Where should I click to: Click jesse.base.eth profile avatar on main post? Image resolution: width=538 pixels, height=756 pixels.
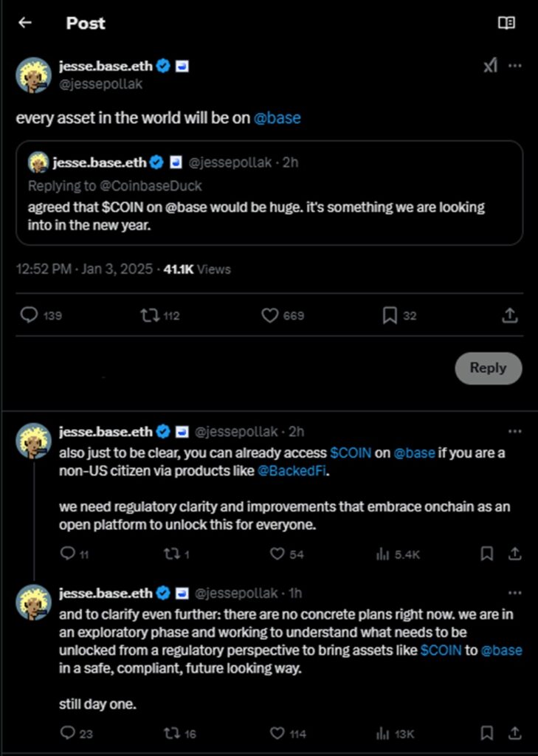click(33, 74)
